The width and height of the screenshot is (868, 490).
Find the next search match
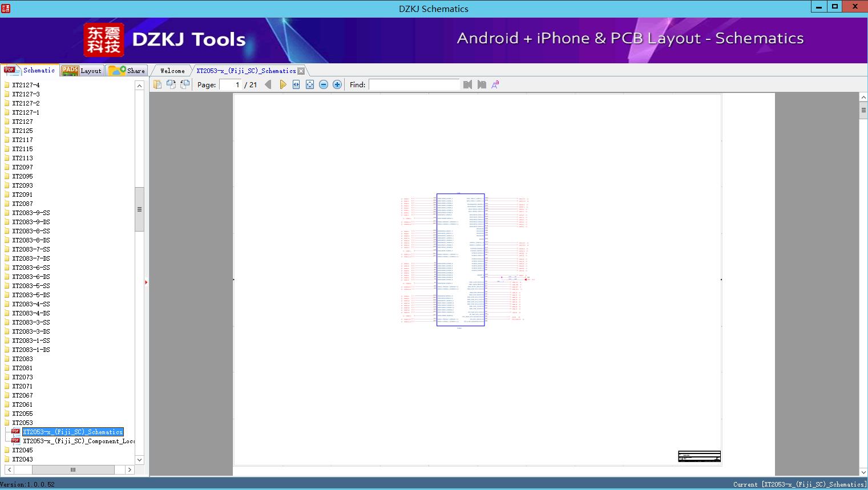482,84
